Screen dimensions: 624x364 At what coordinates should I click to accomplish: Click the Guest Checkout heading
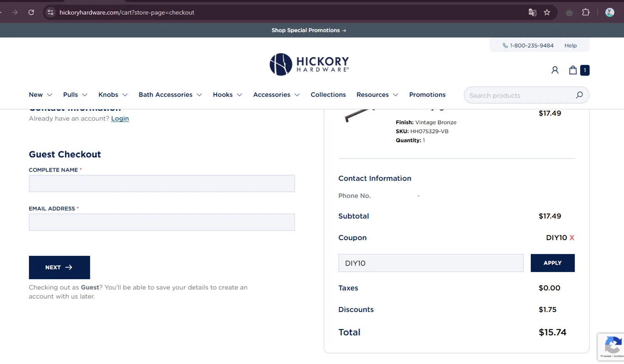[65, 154]
